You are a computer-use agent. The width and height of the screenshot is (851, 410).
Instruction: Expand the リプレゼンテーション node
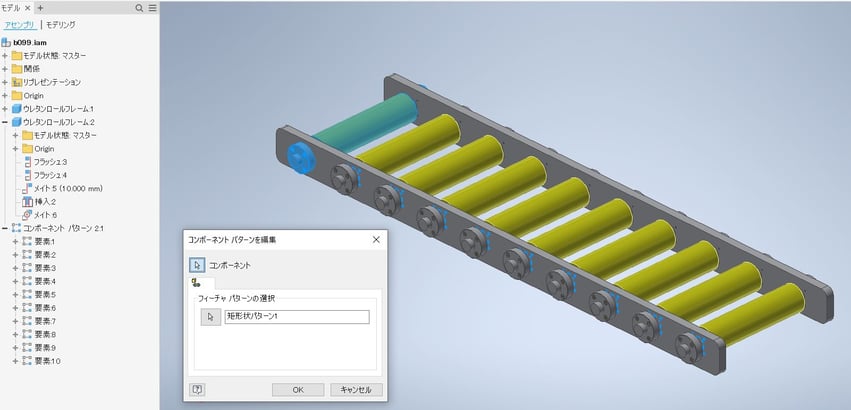[5, 82]
